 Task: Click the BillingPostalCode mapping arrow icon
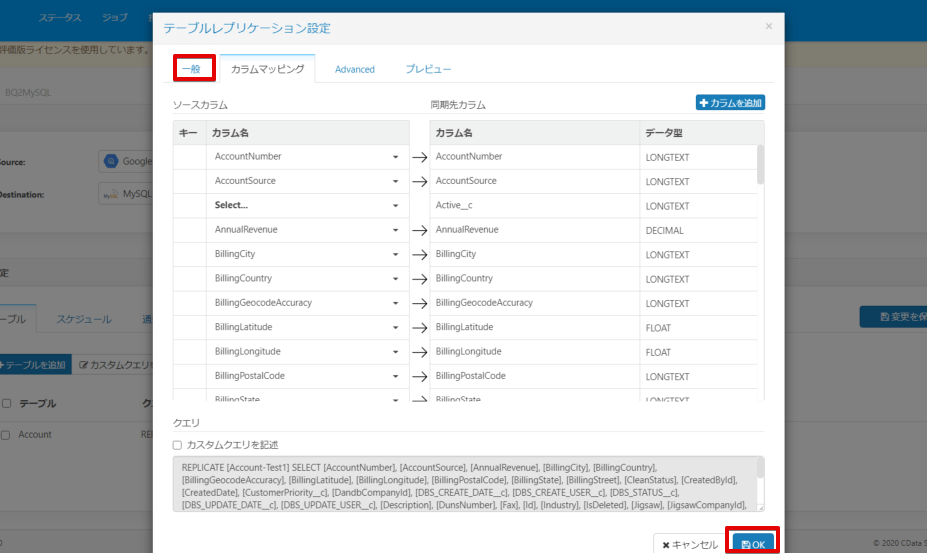(420, 377)
